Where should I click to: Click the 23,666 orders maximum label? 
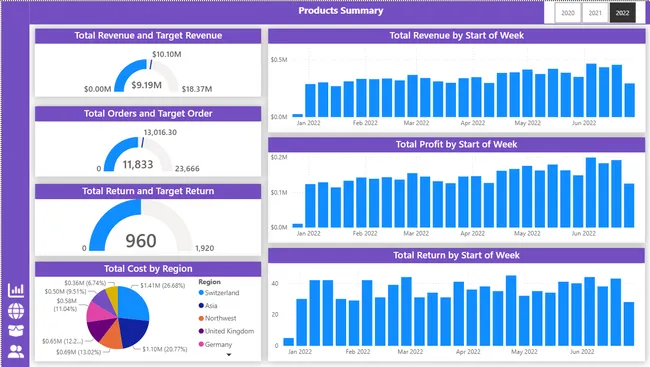[x=187, y=169]
